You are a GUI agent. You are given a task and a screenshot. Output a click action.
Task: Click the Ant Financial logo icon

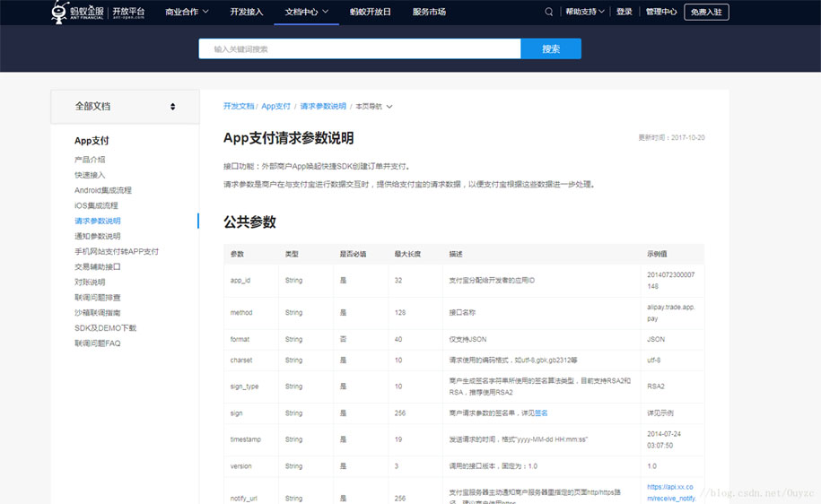[x=60, y=12]
